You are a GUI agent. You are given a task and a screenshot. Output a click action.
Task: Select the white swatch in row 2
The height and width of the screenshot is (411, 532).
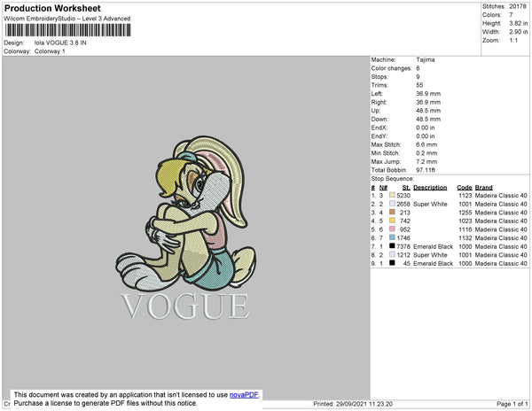point(392,204)
